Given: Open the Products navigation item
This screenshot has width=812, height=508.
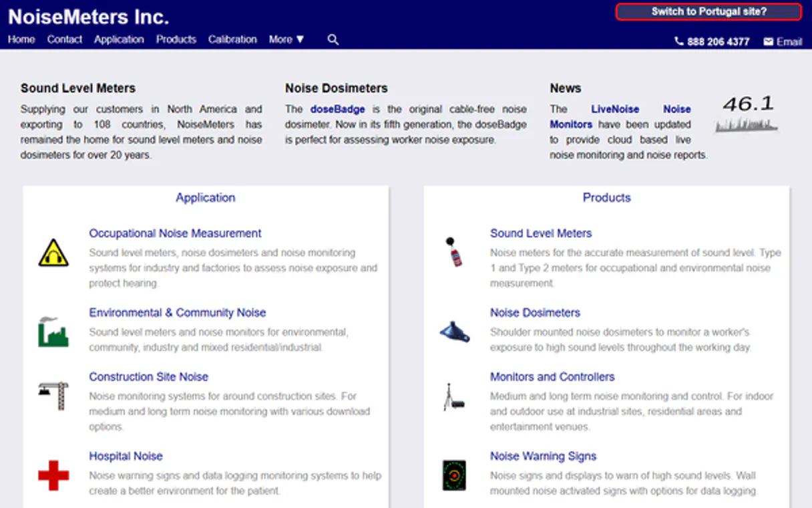Looking at the screenshot, I should click(x=176, y=39).
